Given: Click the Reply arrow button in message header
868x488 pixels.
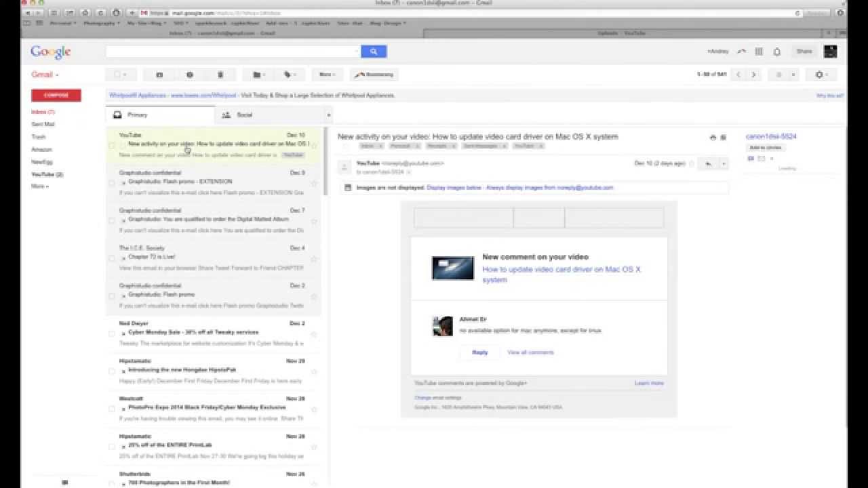Looking at the screenshot, I should click(x=708, y=163).
